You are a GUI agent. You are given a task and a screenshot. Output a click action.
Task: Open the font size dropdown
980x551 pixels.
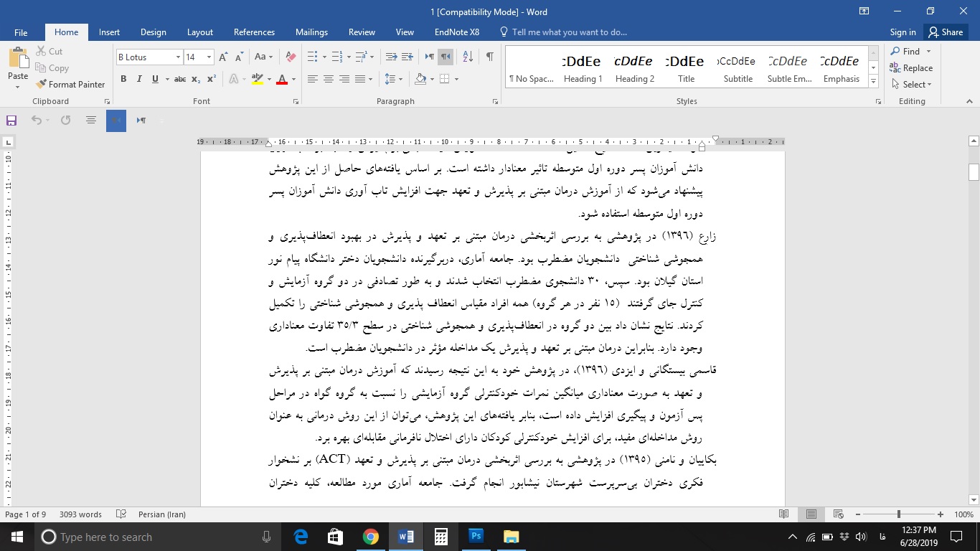[x=209, y=57]
